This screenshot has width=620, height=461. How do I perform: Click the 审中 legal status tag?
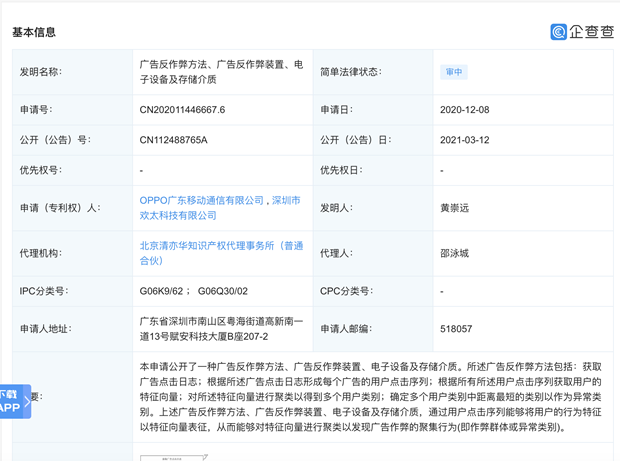coord(454,72)
